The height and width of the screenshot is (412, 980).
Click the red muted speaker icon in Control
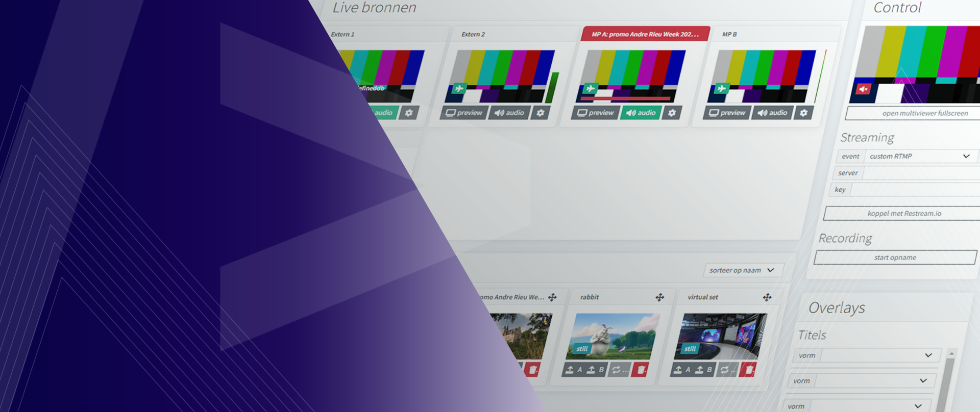pos(863,89)
